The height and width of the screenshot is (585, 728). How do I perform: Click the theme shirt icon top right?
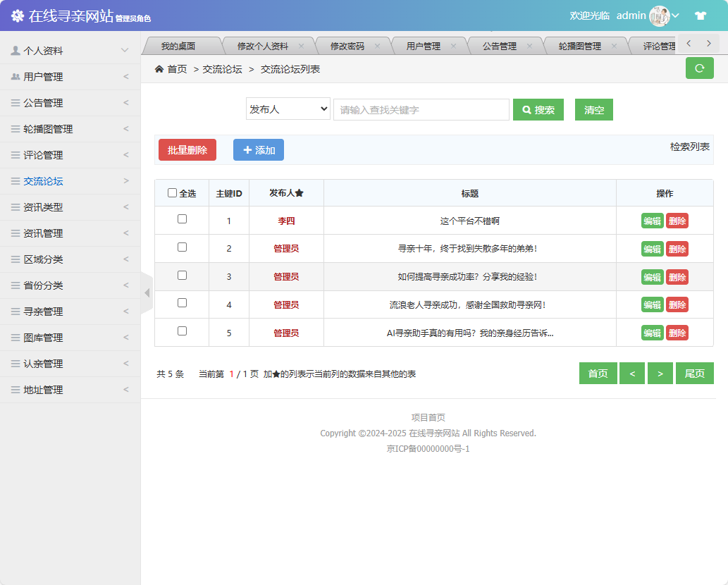[x=700, y=15]
